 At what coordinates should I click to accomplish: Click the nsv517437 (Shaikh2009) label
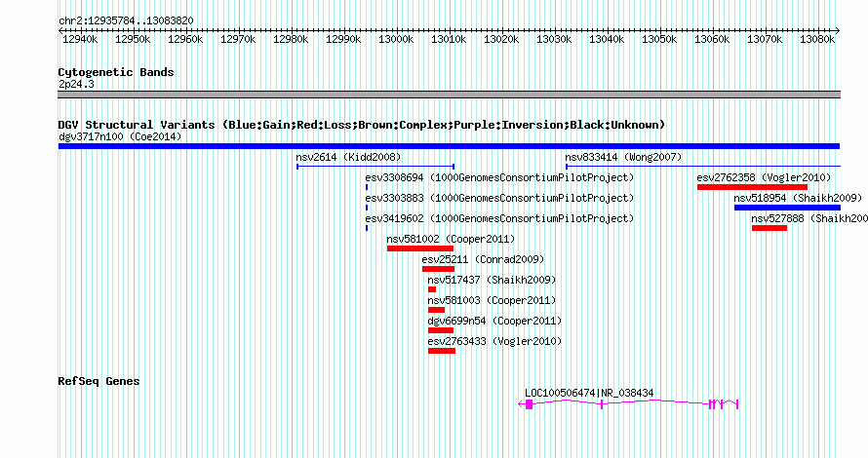[x=492, y=280]
